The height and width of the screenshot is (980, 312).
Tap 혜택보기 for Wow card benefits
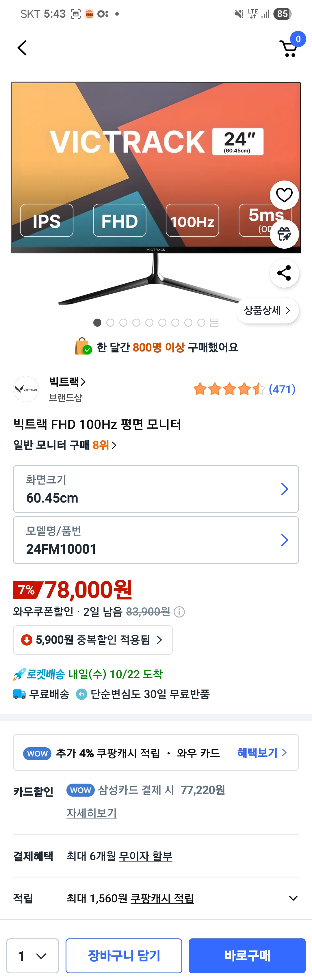262,752
